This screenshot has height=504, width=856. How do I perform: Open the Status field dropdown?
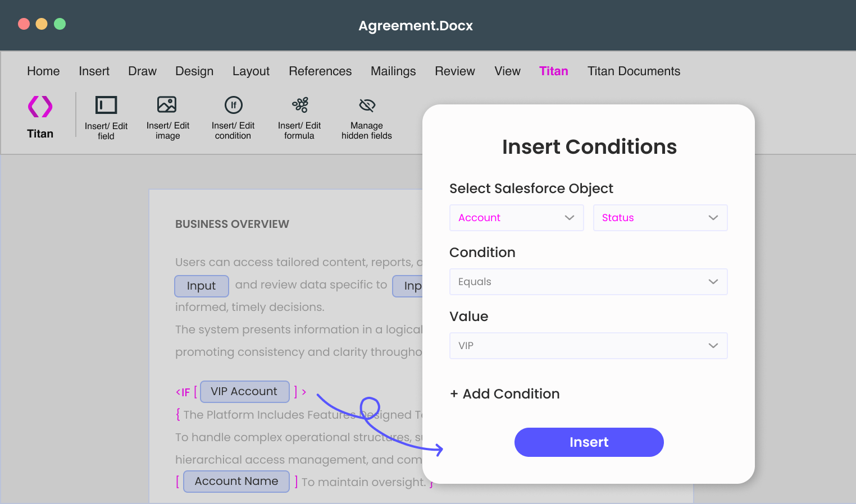(660, 218)
